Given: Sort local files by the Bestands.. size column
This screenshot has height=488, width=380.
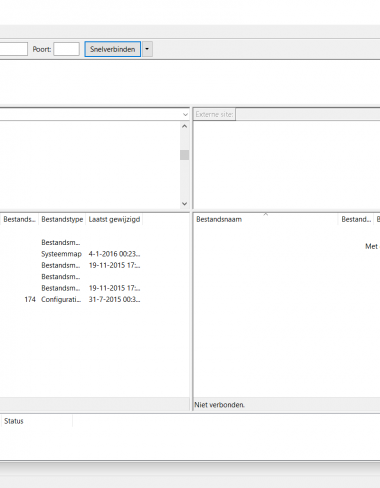Looking at the screenshot, I should pos(19,219).
